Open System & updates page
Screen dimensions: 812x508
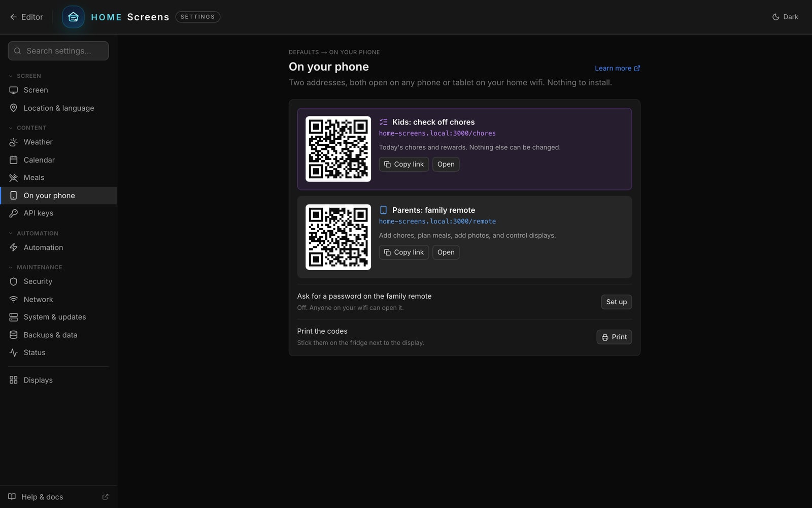pyautogui.click(x=58, y=317)
